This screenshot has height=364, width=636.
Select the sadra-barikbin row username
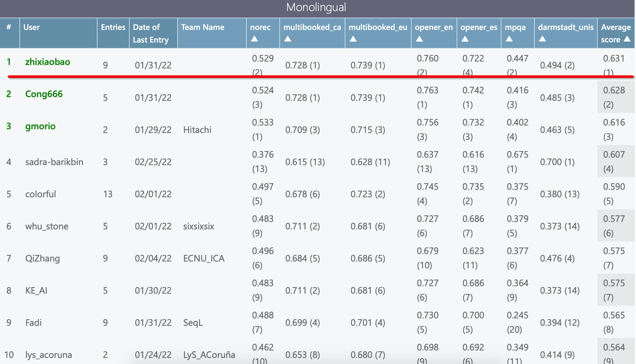pyautogui.click(x=54, y=162)
